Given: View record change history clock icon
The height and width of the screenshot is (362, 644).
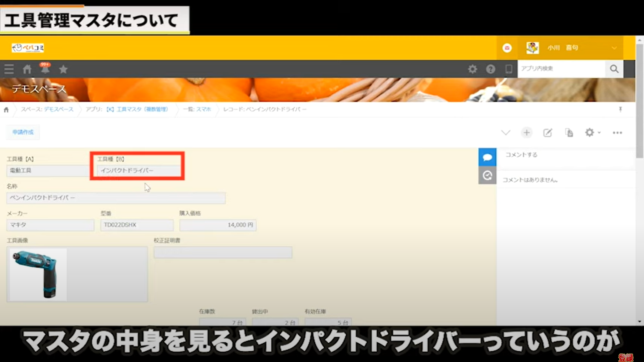Looking at the screenshot, I should coord(487,175).
